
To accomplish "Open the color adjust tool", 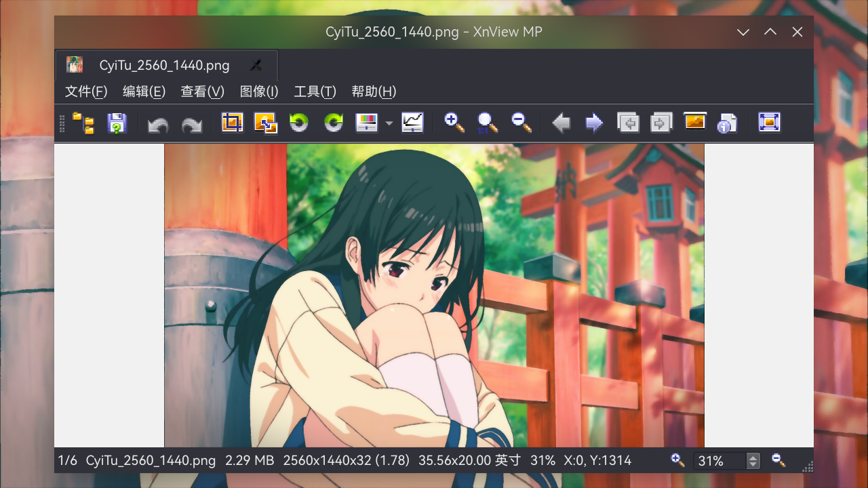I will [x=368, y=123].
